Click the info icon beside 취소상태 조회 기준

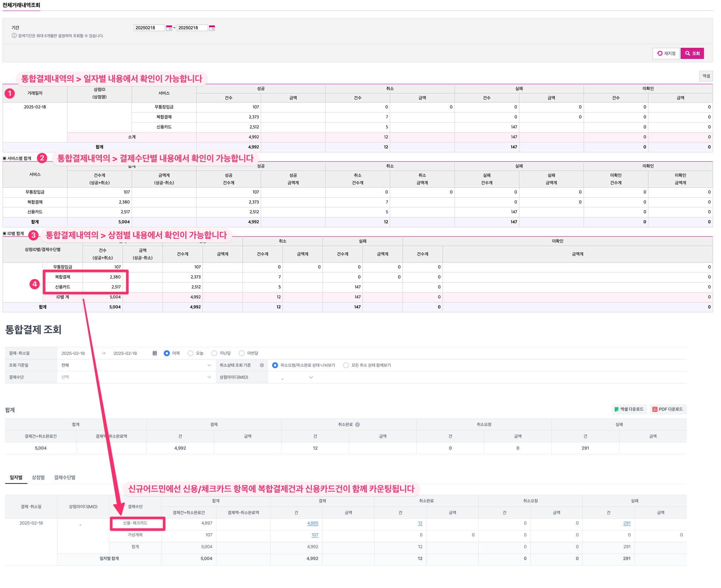point(262,365)
